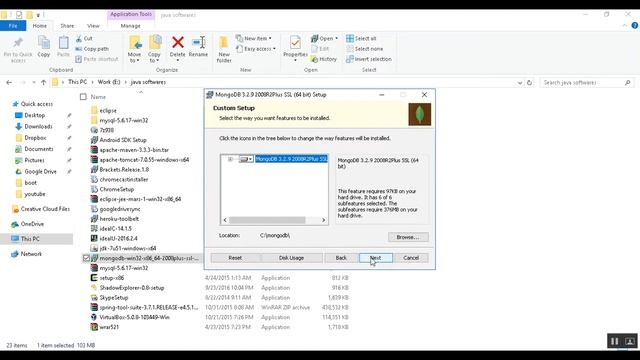Open the New item dropdown

coord(253,38)
